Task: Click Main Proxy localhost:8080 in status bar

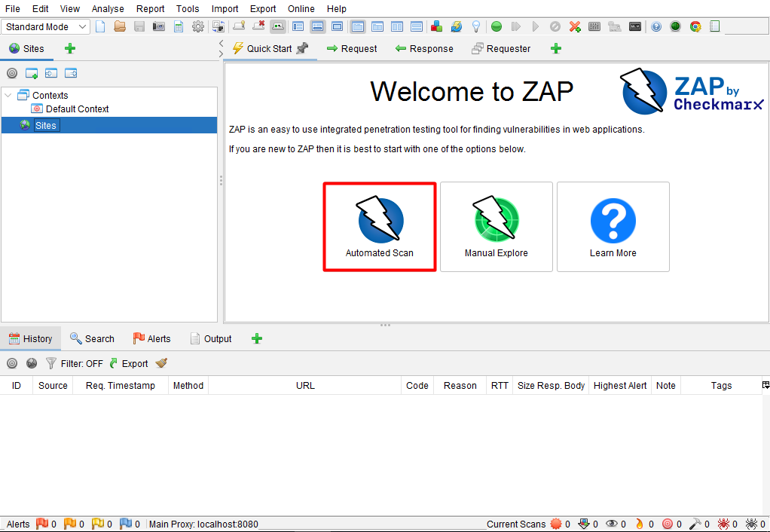Action: click(203, 524)
